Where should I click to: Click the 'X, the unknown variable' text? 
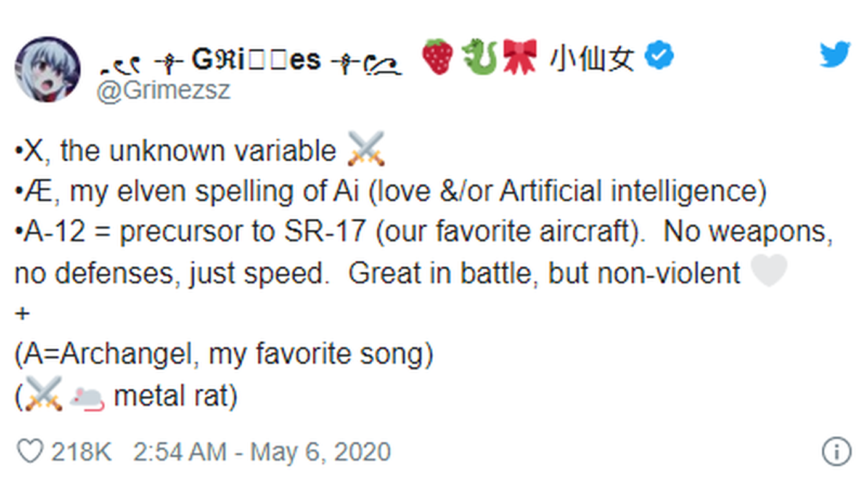point(176,151)
